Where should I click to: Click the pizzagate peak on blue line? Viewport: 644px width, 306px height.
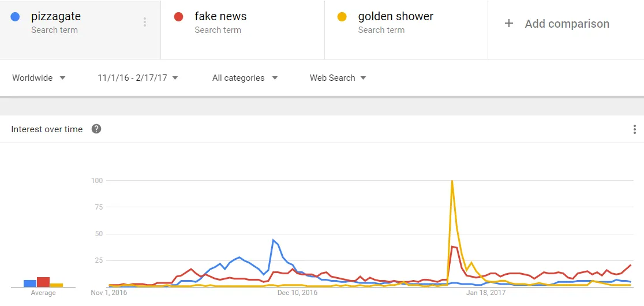[273, 240]
